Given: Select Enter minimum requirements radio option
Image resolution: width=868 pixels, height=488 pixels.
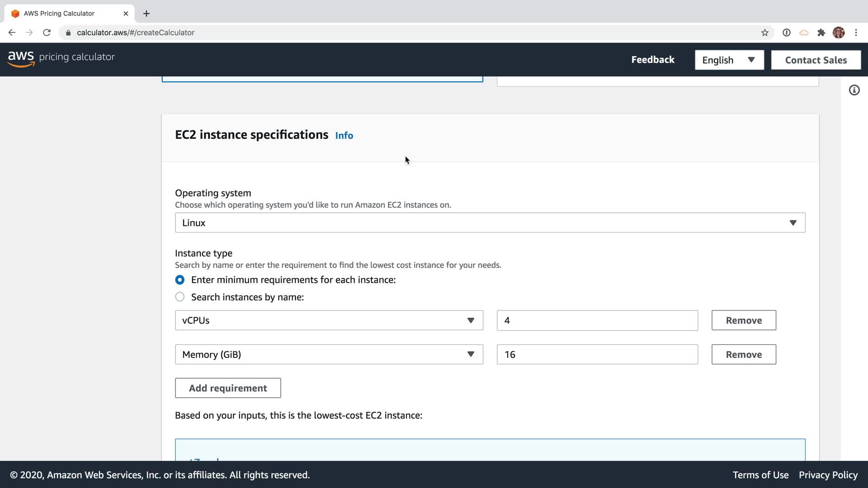Looking at the screenshot, I should point(179,280).
